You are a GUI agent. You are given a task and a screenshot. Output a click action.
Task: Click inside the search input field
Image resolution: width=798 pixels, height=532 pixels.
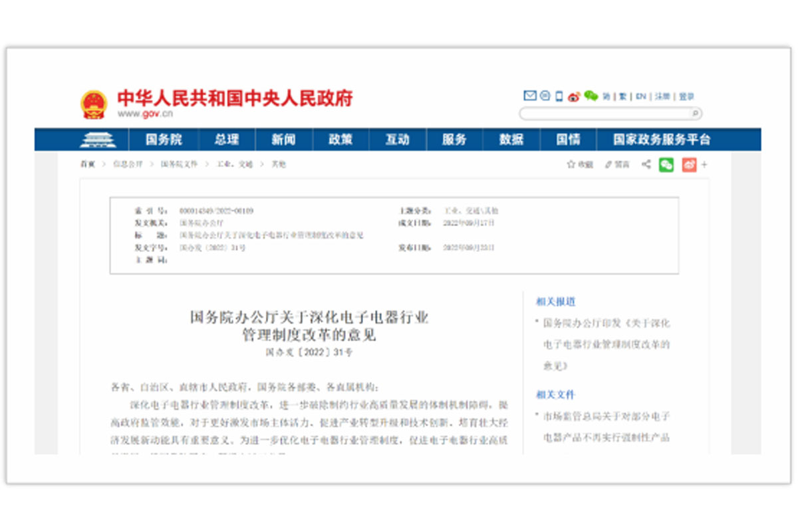tap(598, 114)
